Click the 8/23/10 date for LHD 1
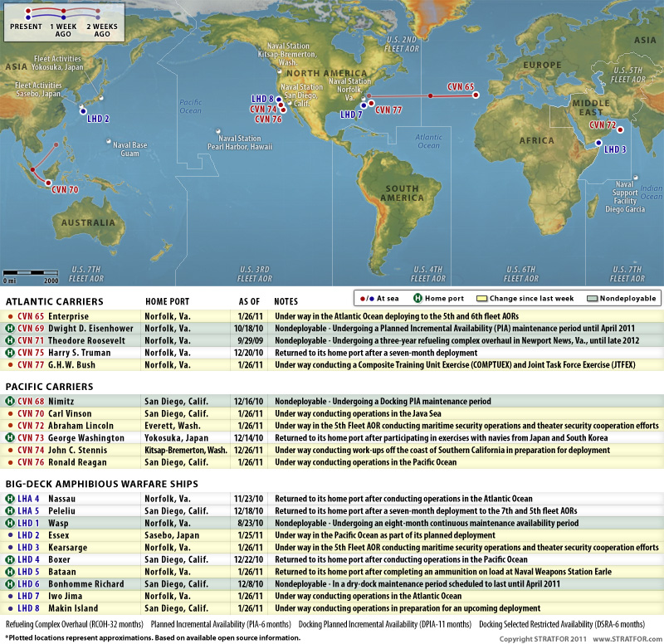 [250, 523]
